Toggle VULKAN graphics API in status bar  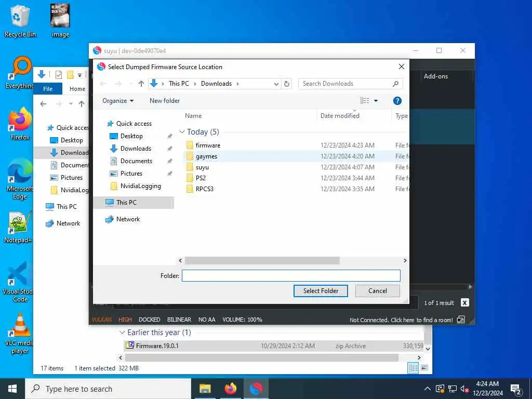tap(101, 320)
